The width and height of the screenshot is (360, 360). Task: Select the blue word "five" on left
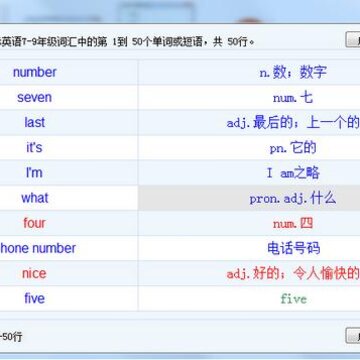click(35, 298)
